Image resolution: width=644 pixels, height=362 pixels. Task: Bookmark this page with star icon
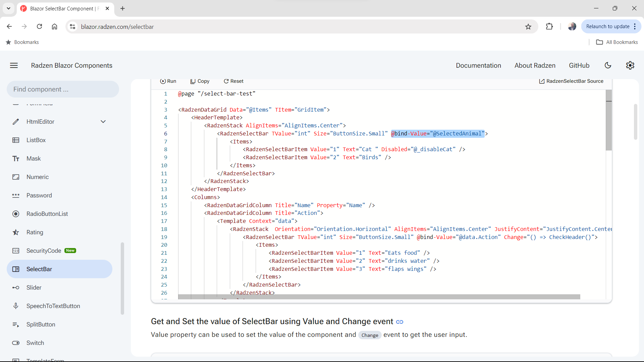click(x=528, y=26)
